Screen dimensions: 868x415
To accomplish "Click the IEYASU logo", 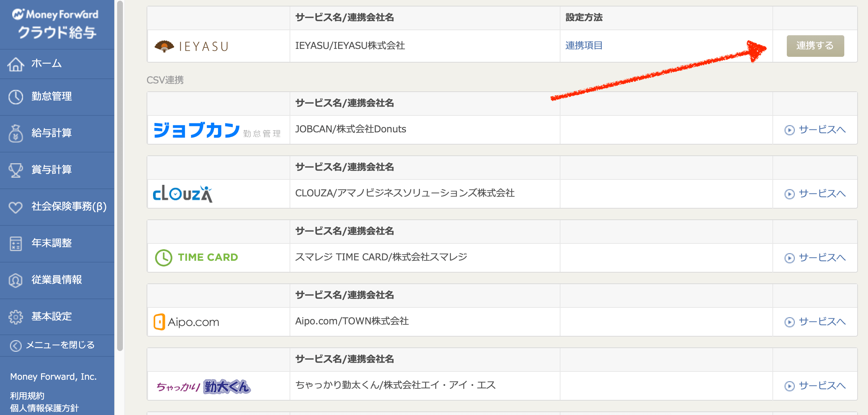I will click(x=191, y=46).
